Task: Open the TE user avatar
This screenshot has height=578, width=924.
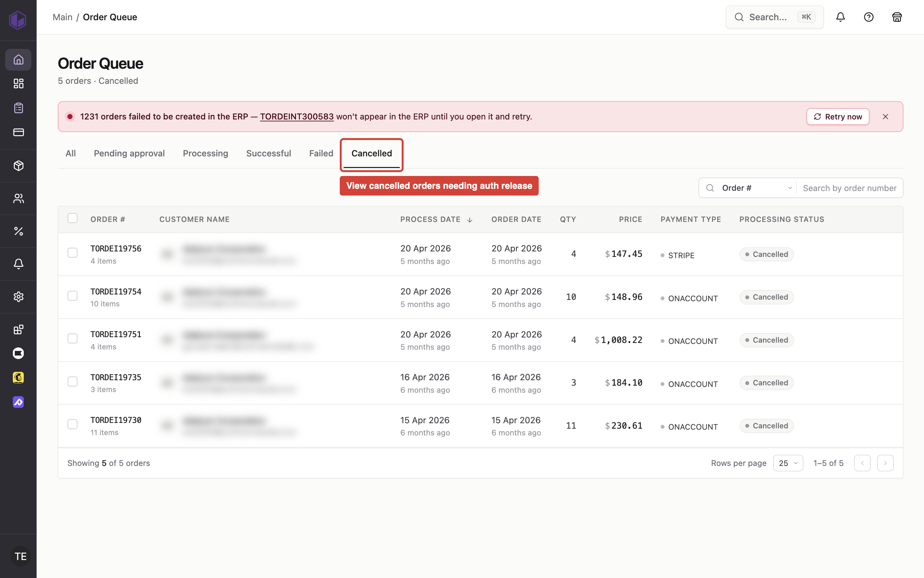Action: click(20, 556)
